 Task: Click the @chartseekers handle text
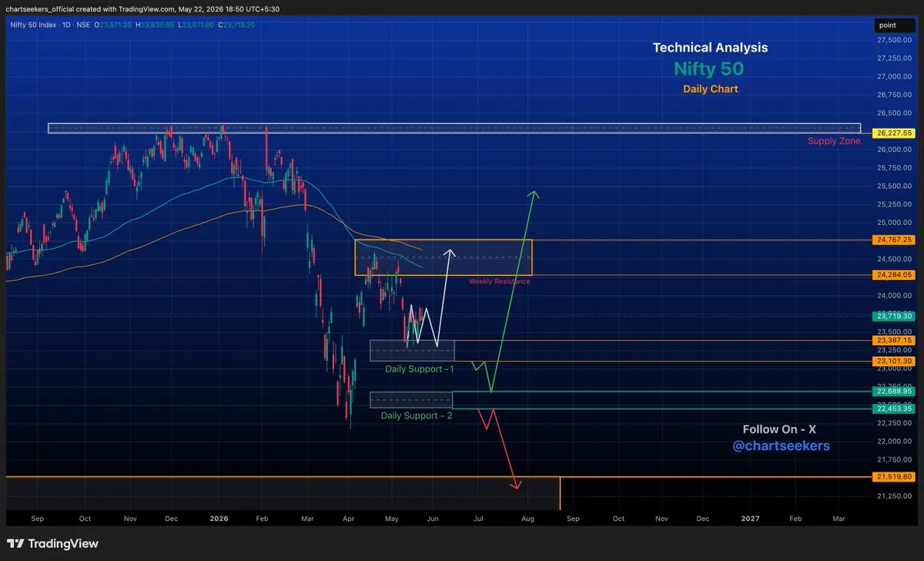tap(781, 446)
